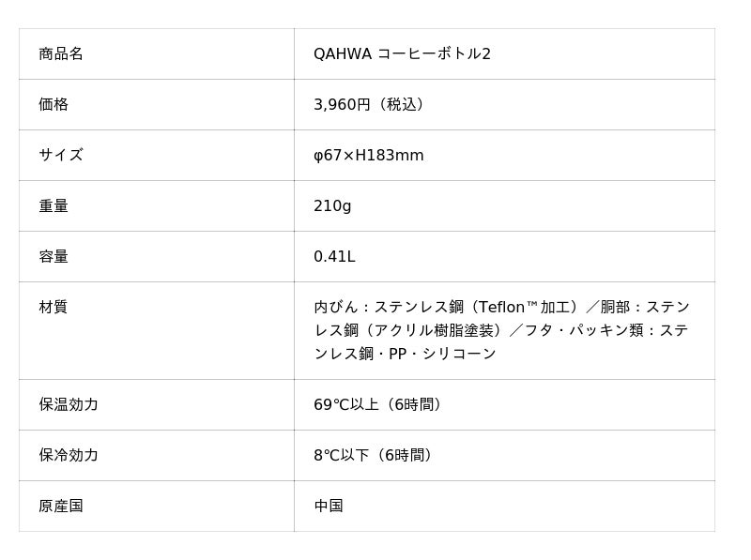
Task: Click the 原産国 label cell
Action: pyautogui.click(x=61, y=507)
